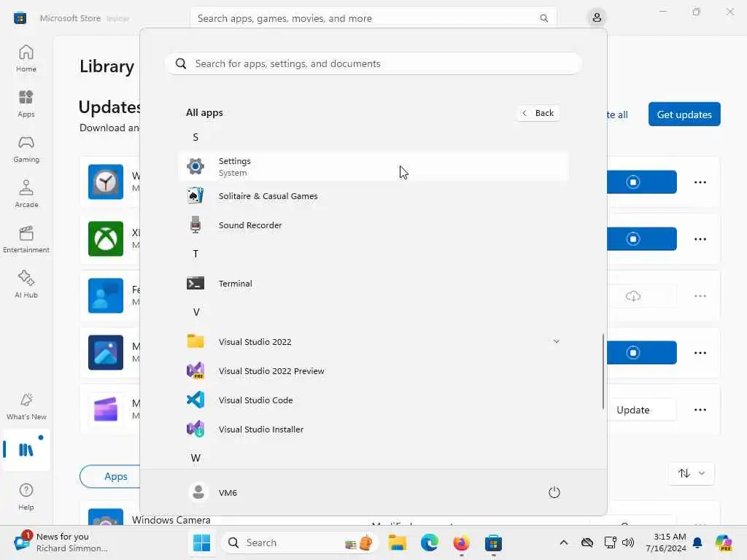Open Microsoft Edge from taskbar
This screenshot has height=560, width=747.
[x=429, y=542]
